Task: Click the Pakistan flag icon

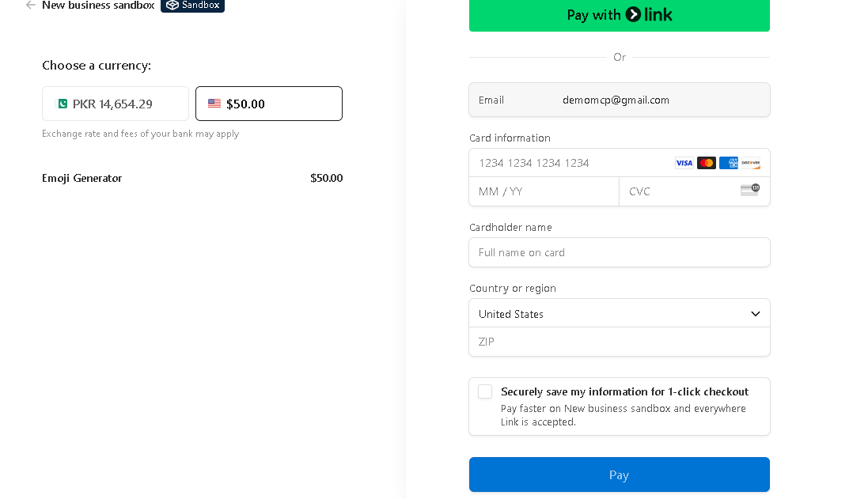Action: click(62, 104)
